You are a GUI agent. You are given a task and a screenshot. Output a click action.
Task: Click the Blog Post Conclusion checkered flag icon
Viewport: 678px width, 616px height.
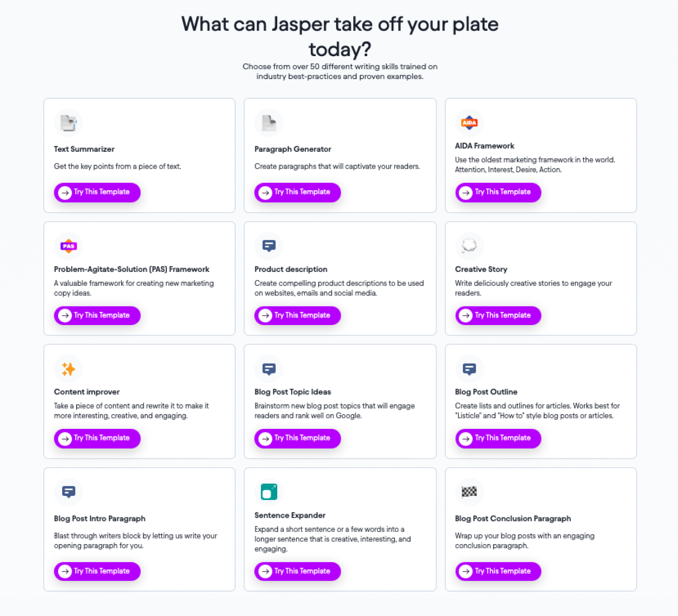[469, 492]
